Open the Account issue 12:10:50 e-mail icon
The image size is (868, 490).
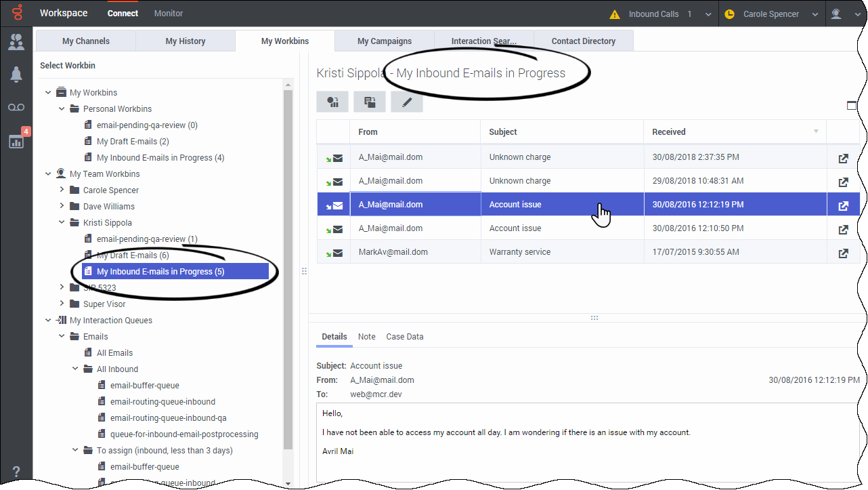843,229
